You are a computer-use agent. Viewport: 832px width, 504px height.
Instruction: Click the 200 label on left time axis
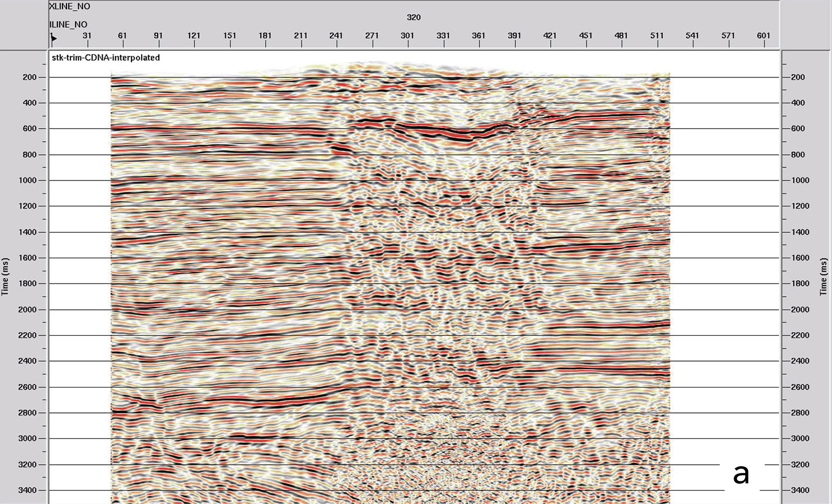click(x=30, y=77)
